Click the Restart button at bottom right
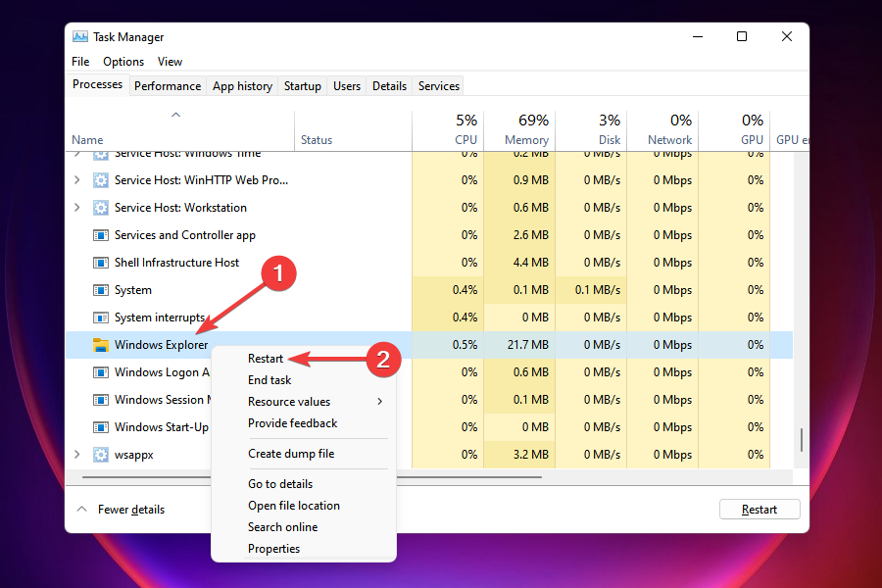The height and width of the screenshot is (588, 882). coord(759,510)
